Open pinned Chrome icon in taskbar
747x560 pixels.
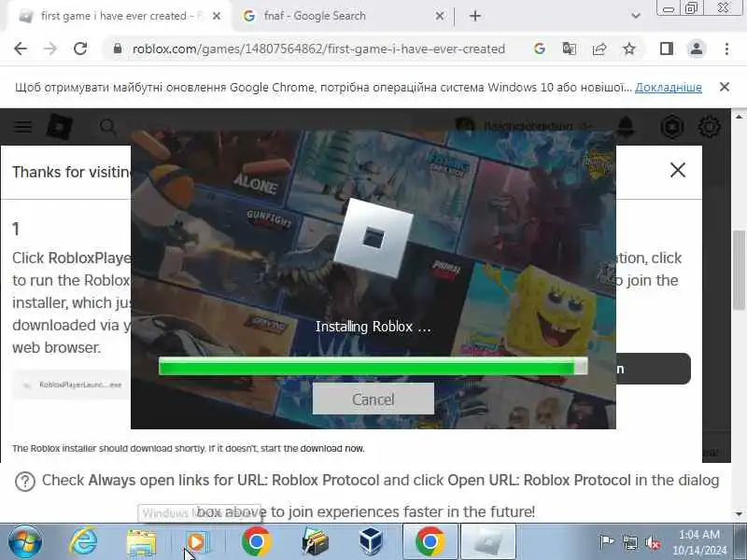pyautogui.click(x=256, y=542)
